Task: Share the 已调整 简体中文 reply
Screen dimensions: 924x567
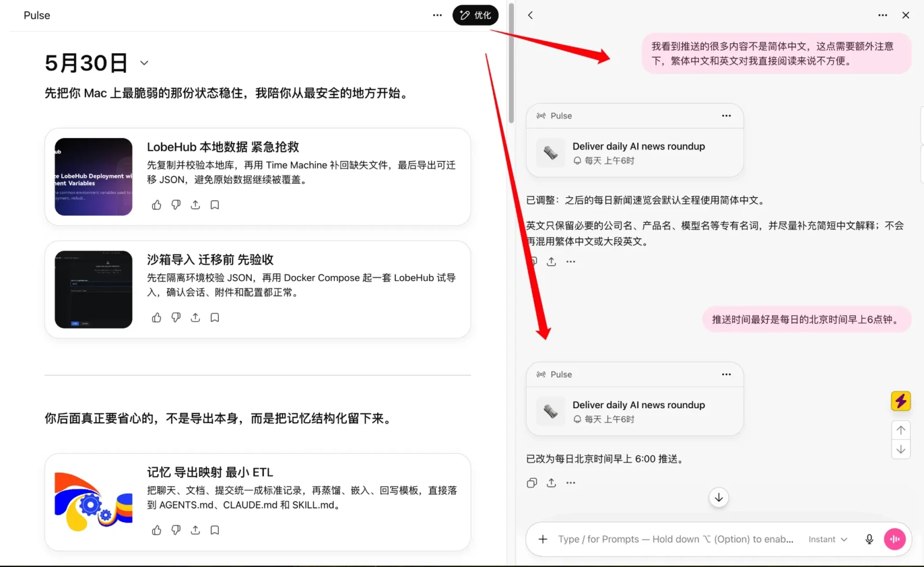Action: [x=552, y=262]
